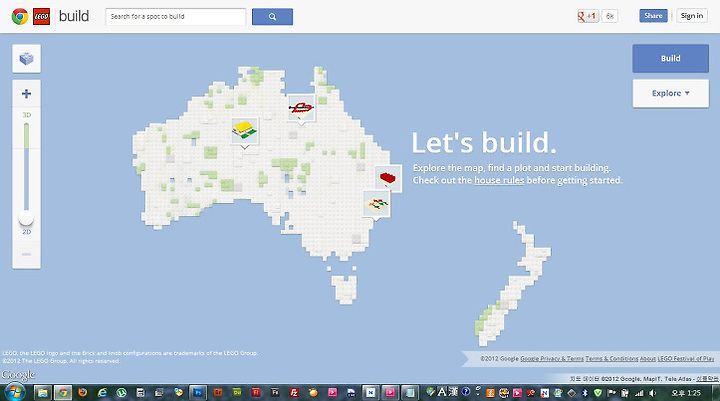This screenshot has width=720, height=401.
Task: Click the green shield tray icon
Action: (597, 392)
